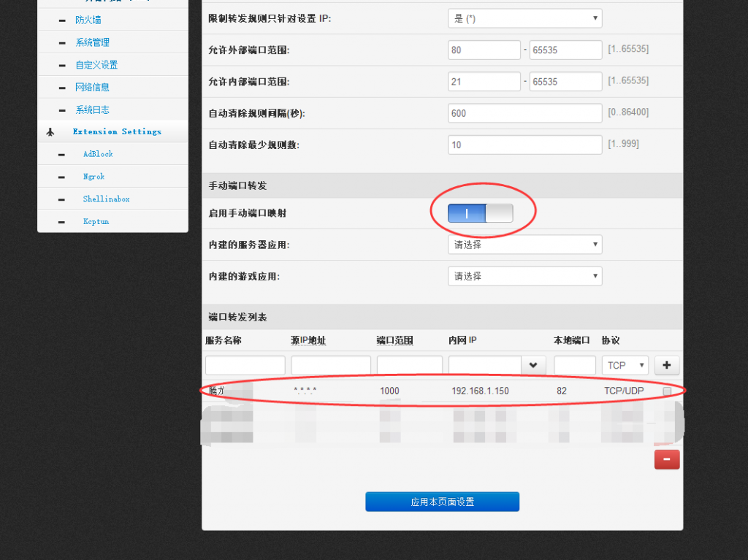Click the dash icon next to AdBlock
The height and width of the screenshot is (560, 748).
pos(61,153)
